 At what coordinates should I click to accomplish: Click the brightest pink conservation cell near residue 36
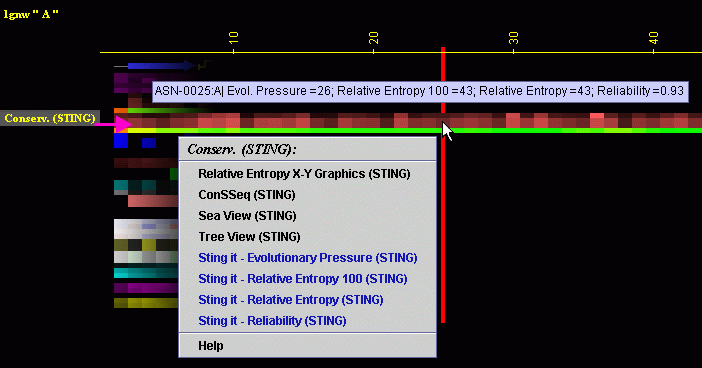tap(597, 120)
